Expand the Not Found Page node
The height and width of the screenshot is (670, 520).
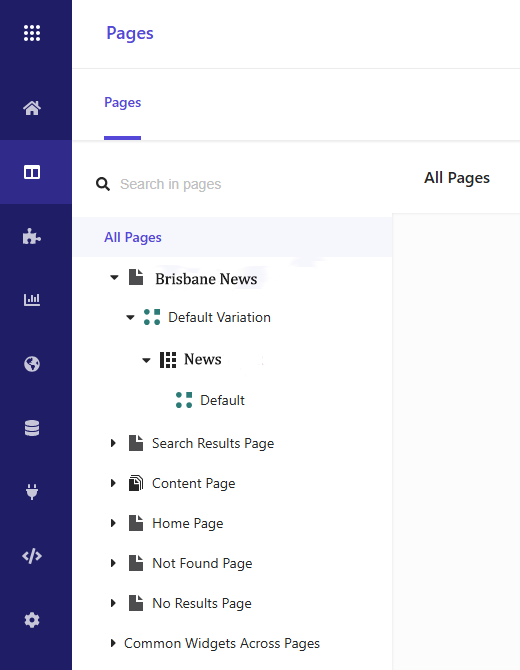(x=113, y=563)
